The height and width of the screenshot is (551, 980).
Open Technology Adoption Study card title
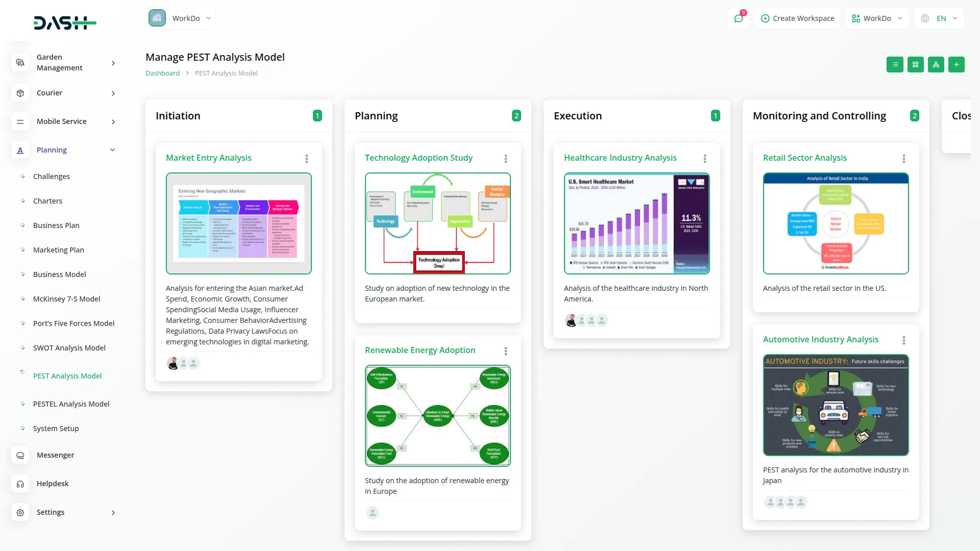pyautogui.click(x=419, y=158)
